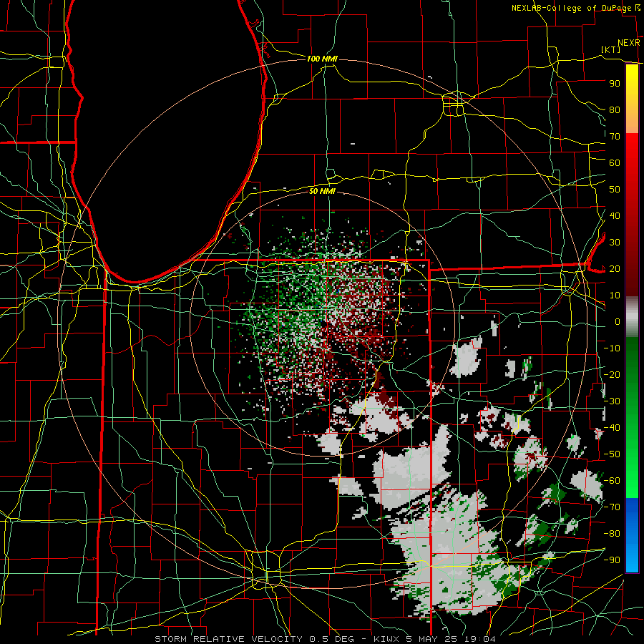Click the 20 value on velocity scale
644x644 pixels.
coord(615,268)
